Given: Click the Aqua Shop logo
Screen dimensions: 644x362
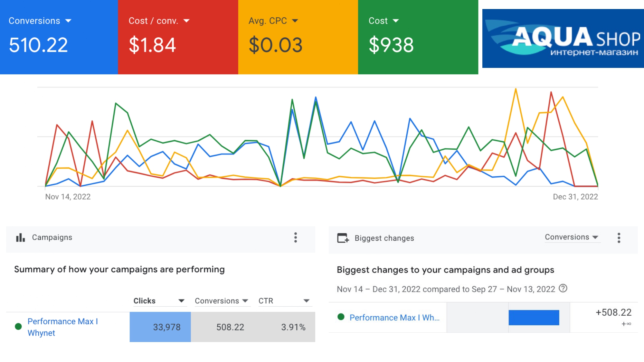Looking at the screenshot, I should point(563,38).
